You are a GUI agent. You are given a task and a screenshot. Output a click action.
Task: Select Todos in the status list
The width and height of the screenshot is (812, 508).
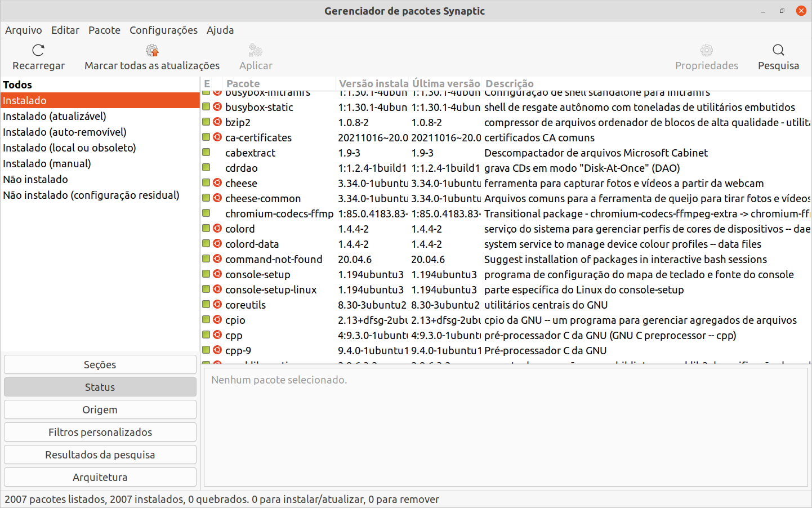(100, 84)
